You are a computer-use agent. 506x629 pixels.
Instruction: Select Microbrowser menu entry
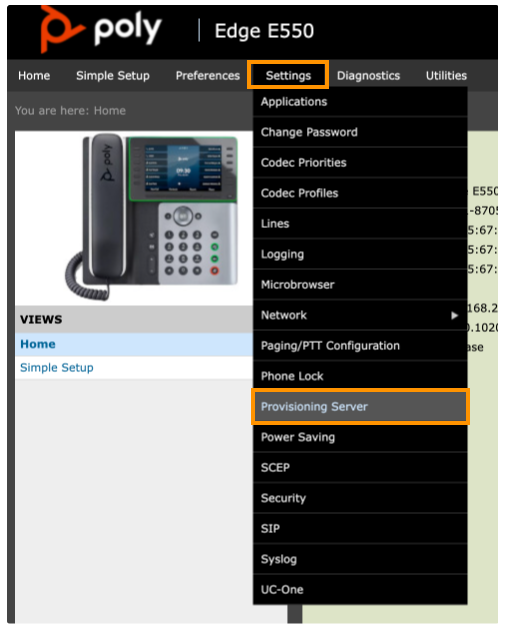click(x=360, y=285)
